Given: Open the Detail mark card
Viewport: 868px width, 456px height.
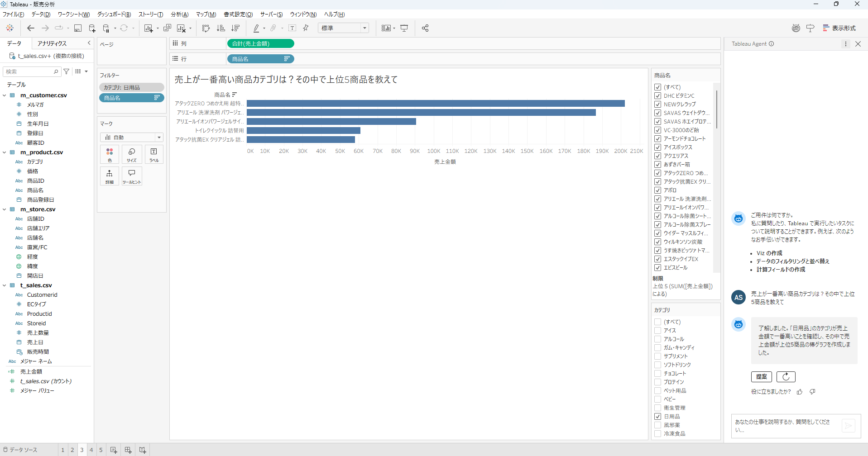Looking at the screenshot, I should [x=110, y=176].
